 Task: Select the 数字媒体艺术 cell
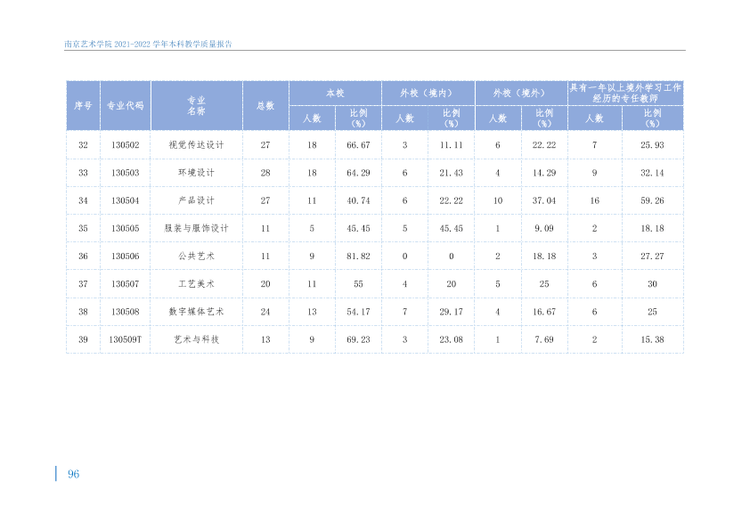point(196,311)
